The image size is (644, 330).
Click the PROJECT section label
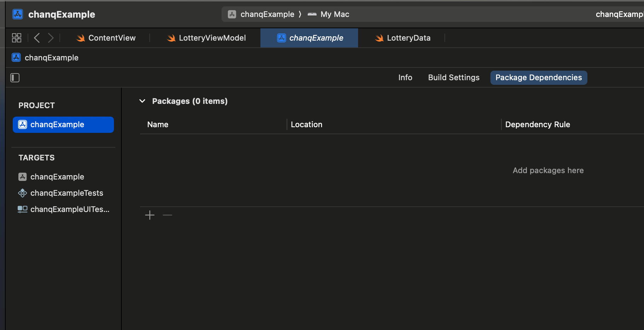pyautogui.click(x=36, y=105)
